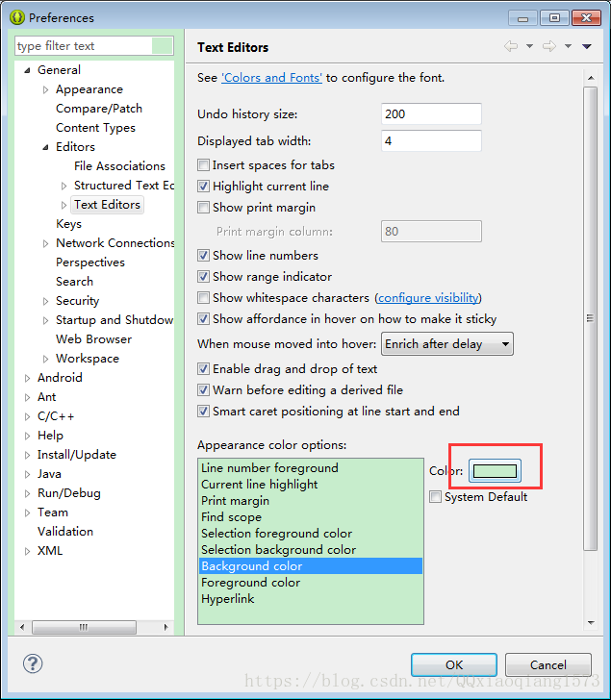Collapse the Editors tree node

(x=45, y=147)
